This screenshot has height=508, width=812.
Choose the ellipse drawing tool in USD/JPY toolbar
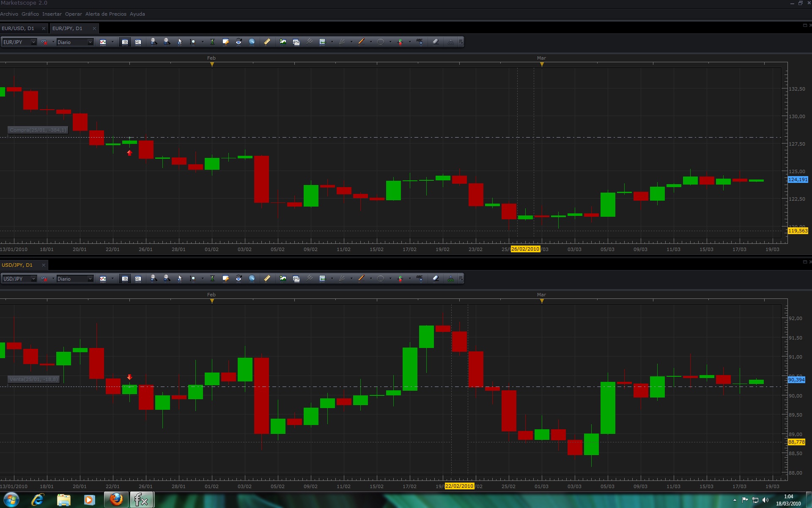pos(380,278)
